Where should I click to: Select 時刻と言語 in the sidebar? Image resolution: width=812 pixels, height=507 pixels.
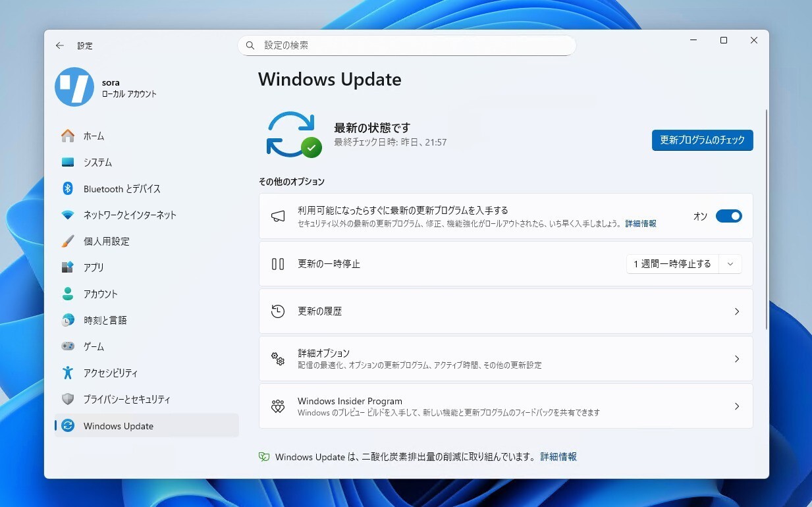tap(147, 320)
